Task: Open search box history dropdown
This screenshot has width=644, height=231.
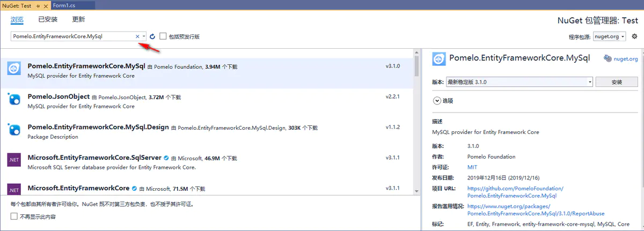Action: [144, 36]
